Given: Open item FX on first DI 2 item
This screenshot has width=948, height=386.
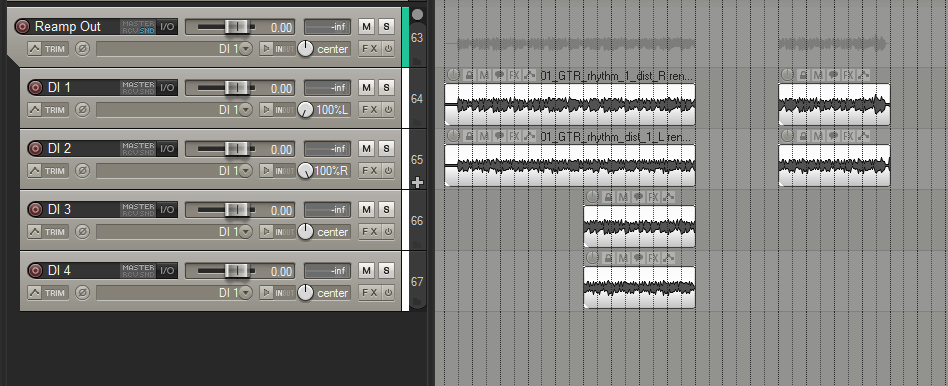Looking at the screenshot, I should click(515, 136).
